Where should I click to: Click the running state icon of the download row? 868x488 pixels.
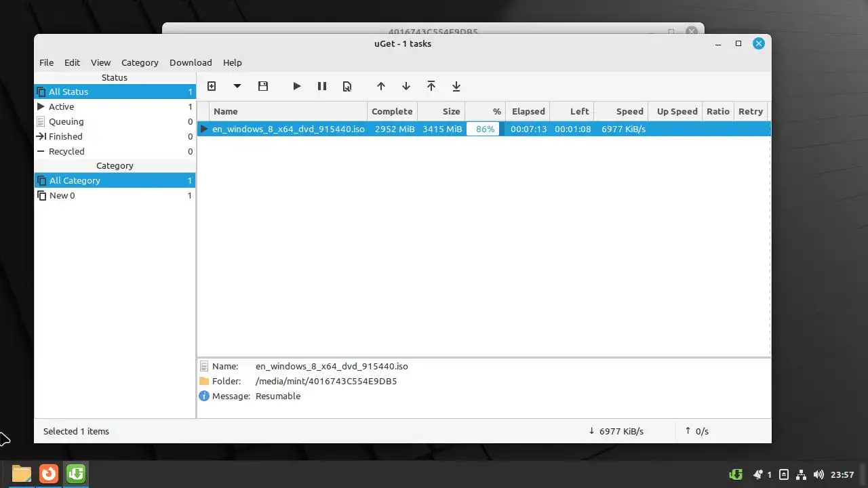point(203,129)
